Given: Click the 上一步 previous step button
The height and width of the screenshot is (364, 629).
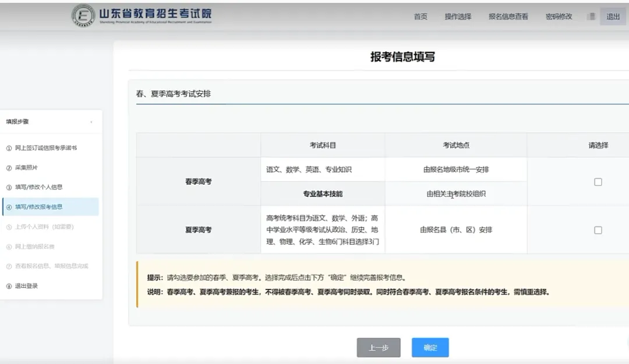Looking at the screenshot, I should point(379,348).
